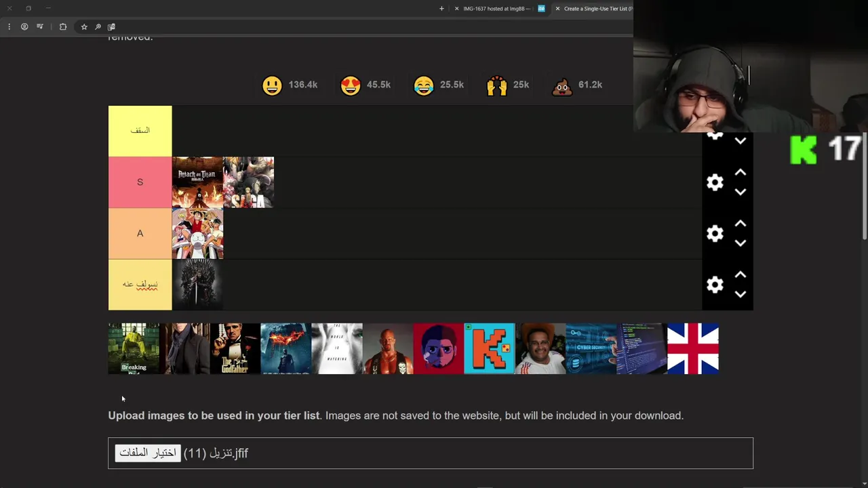The image size is (868, 488).
Task: Pick the Breaking Bad image from the pool
Action: click(134, 348)
